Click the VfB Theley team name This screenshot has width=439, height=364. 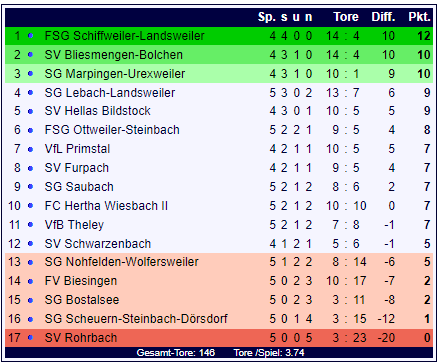pyautogui.click(x=74, y=225)
